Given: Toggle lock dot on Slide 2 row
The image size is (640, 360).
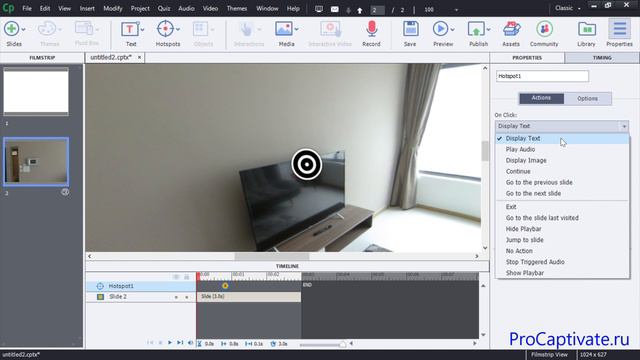Looking at the screenshot, I should click(x=187, y=297).
